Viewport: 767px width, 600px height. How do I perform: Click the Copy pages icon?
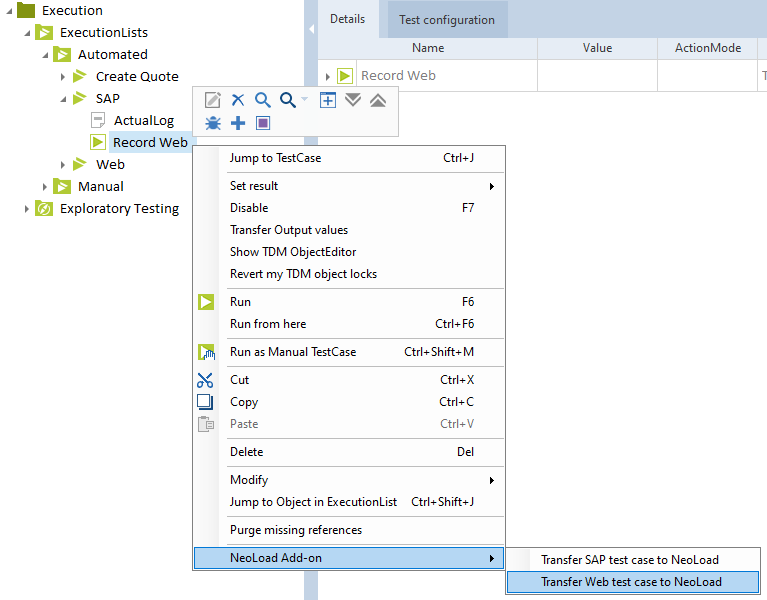point(205,402)
